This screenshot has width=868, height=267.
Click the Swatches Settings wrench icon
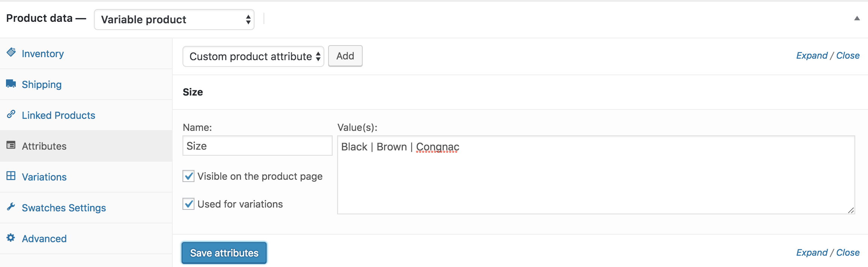(11, 206)
